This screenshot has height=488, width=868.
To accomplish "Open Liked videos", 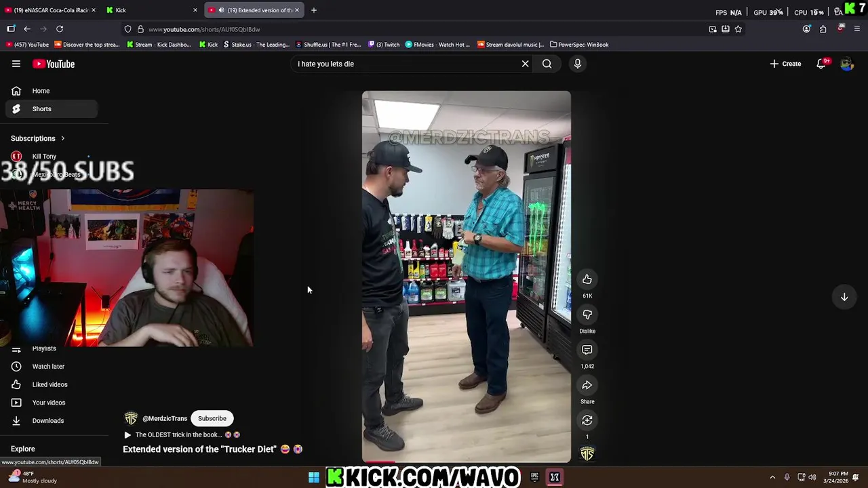I will pyautogui.click(x=51, y=384).
